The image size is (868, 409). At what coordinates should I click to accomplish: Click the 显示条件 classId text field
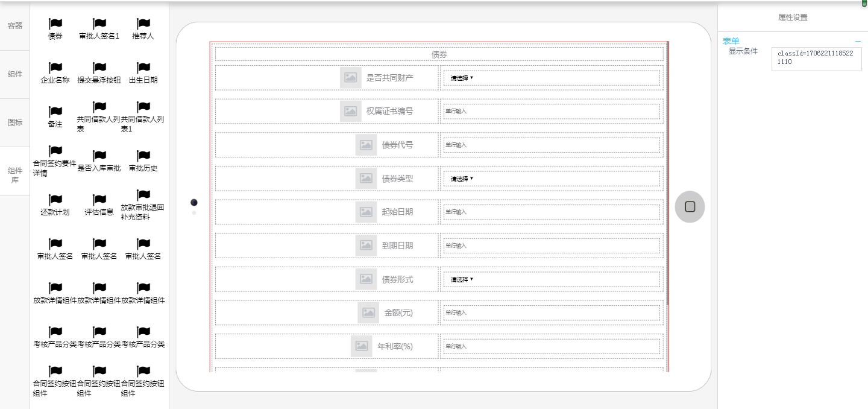[816, 59]
